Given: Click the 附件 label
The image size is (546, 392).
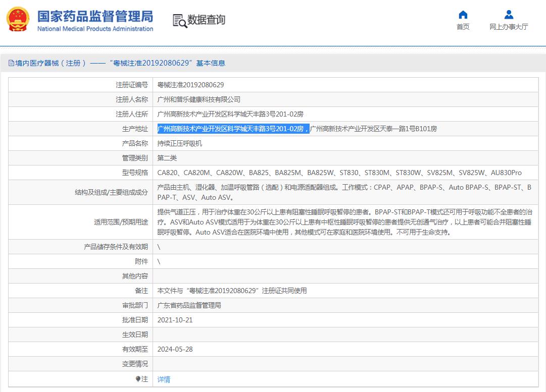Looking at the screenshot, I should click(141, 261).
